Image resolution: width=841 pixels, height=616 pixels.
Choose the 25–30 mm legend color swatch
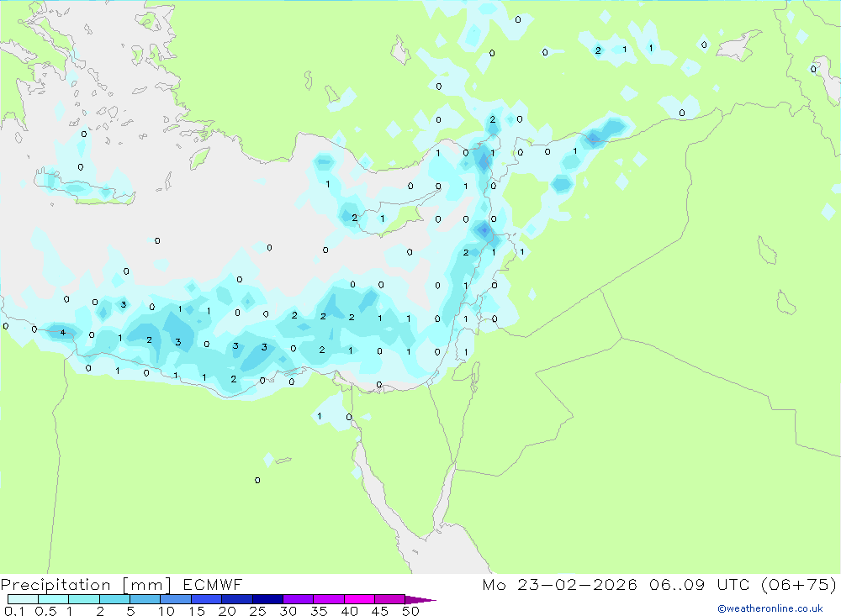click(x=267, y=599)
